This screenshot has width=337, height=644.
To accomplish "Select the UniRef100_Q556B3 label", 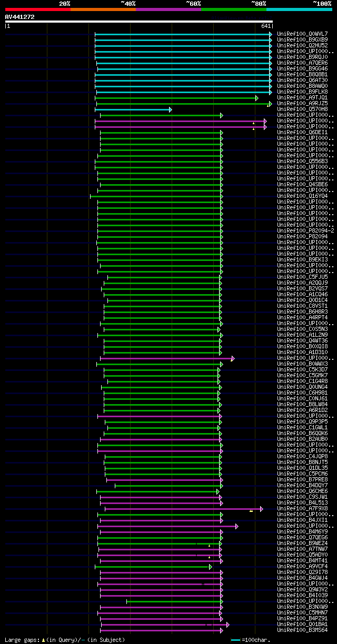I will click(x=302, y=161).
